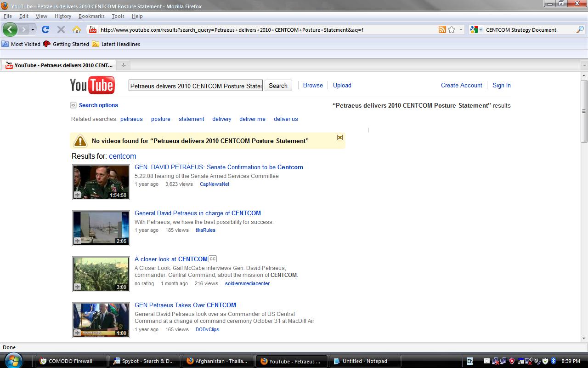Open the search engine selector dropdown
Image resolution: width=588 pixels, height=368 pixels.
(476, 29)
